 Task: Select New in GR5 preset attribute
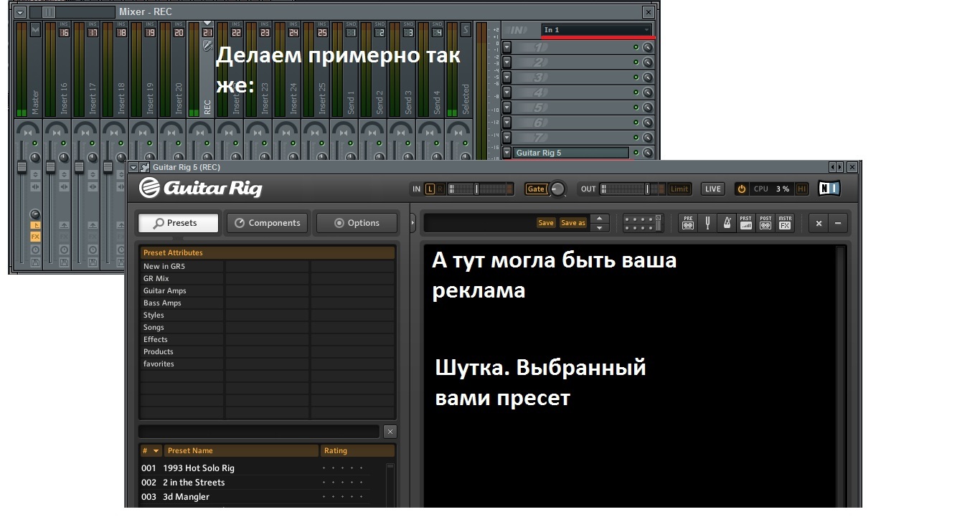point(164,267)
